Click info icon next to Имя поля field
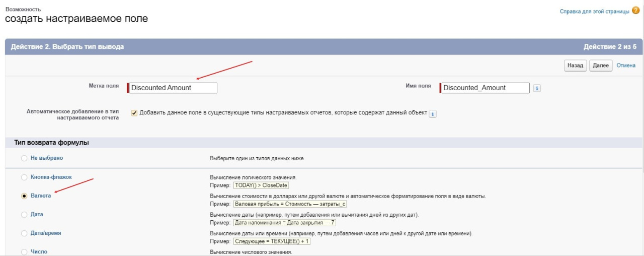Image resolution: width=644 pixels, height=256 pixels. click(536, 88)
